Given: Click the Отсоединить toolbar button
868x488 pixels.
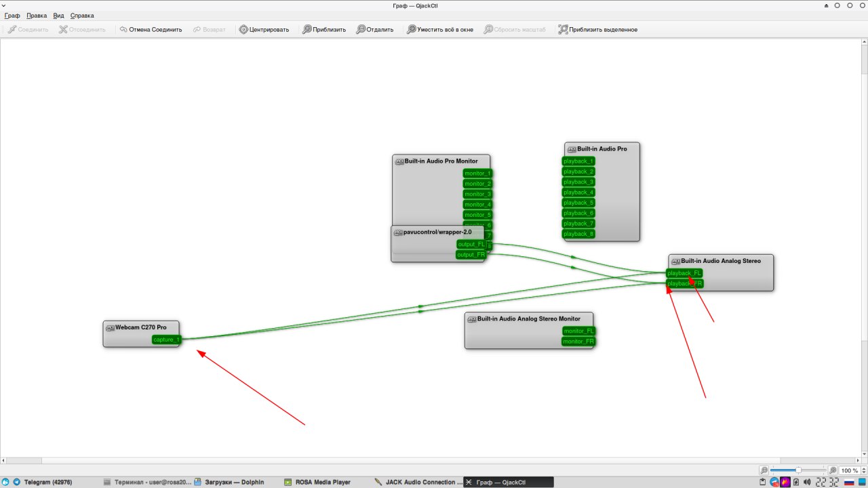Looking at the screenshot, I should coord(82,30).
